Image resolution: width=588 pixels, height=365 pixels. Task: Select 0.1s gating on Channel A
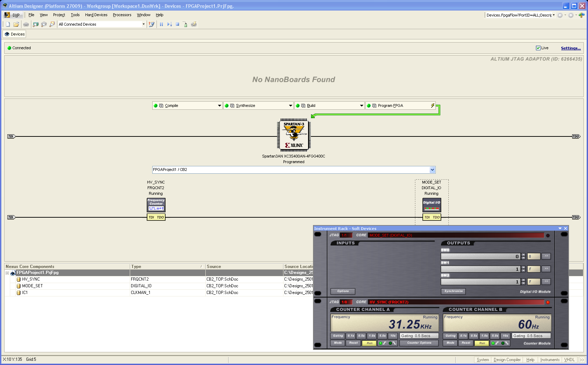tap(351, 336)
